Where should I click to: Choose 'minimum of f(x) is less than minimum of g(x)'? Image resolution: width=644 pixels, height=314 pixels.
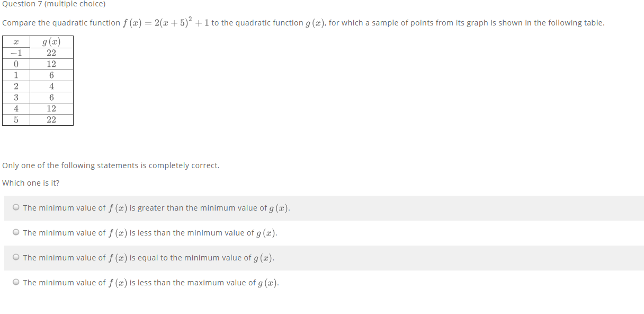(16, 232)
